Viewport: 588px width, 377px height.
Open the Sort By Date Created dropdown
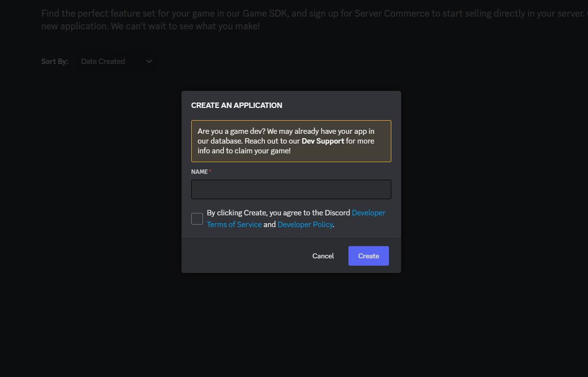point(117,62)
